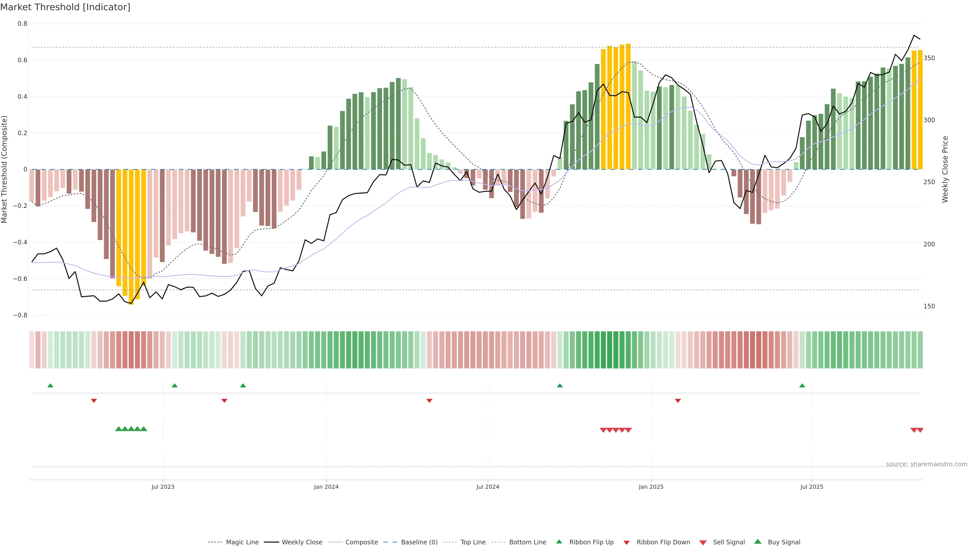Toggle the Bottom Line legend entry
980x551 pixels.
point(527,542)
